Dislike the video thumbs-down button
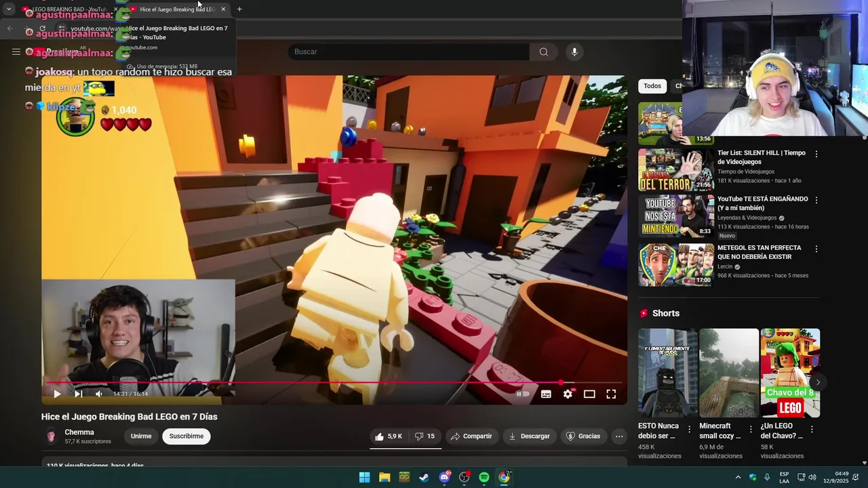This screenshot has height=488, width=868. 425,436
